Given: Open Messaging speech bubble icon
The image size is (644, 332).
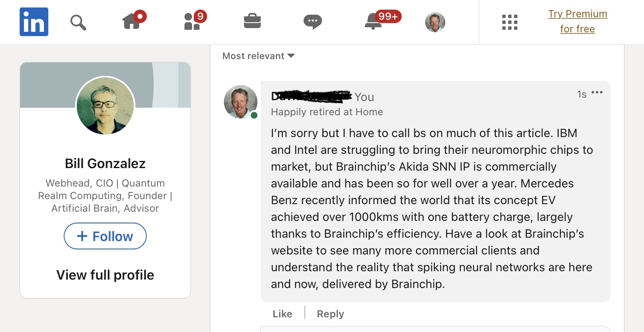Looking at the screenshot, I should 312,21.
